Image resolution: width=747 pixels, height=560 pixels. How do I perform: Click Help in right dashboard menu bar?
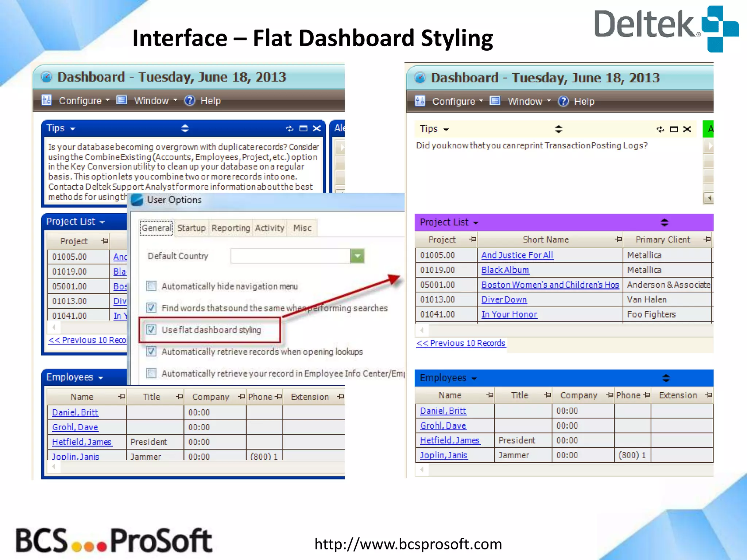(584, 101)
